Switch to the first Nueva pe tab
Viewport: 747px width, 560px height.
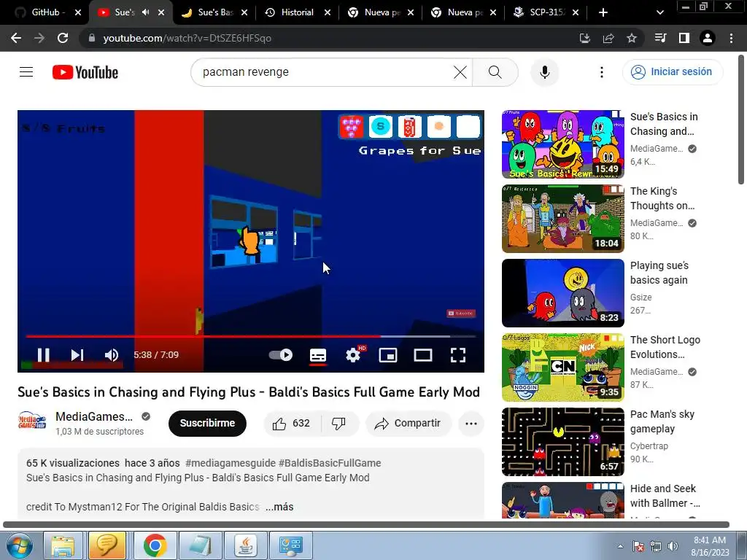click(381, 12)
